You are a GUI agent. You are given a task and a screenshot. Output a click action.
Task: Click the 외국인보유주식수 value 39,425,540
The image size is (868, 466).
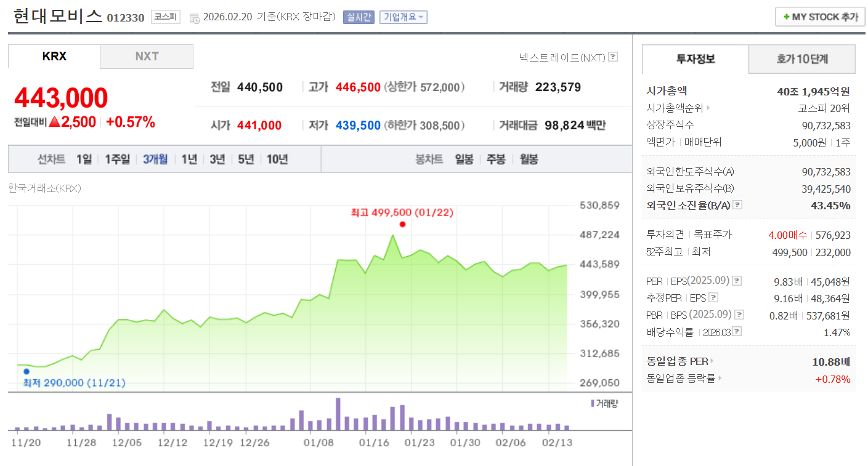826,188
